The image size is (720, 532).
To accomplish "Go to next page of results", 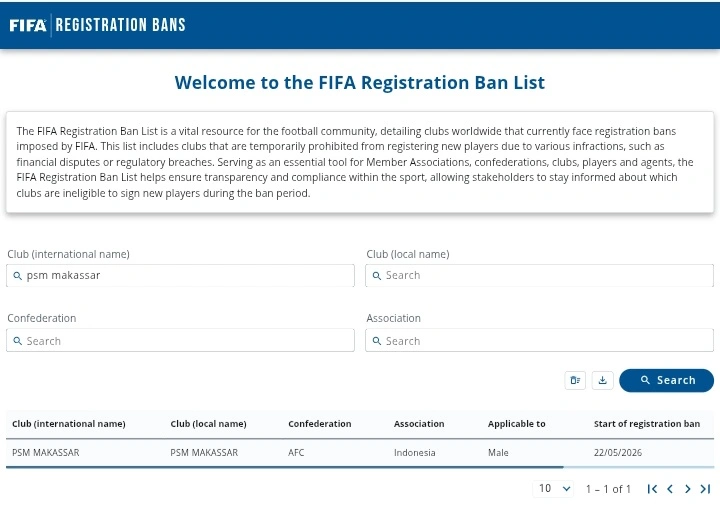I will (x=687, y=489).
